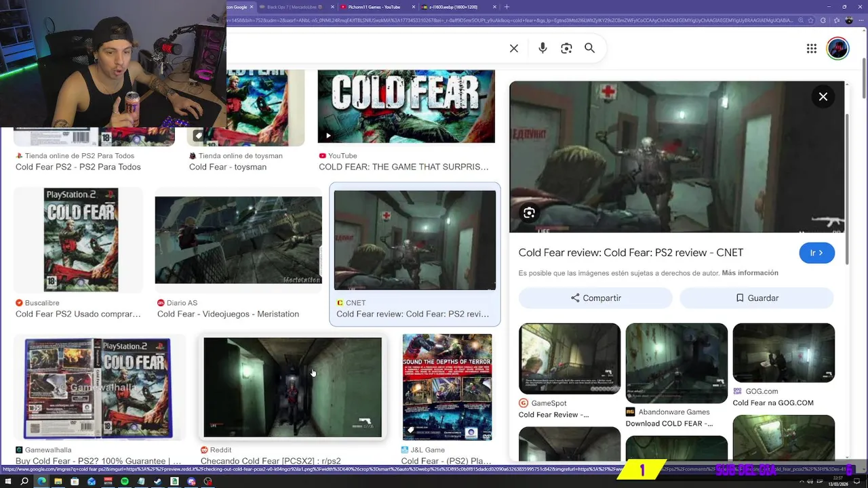Clear the search box with the X icon

pyautogui.click(x=514, y=48)
